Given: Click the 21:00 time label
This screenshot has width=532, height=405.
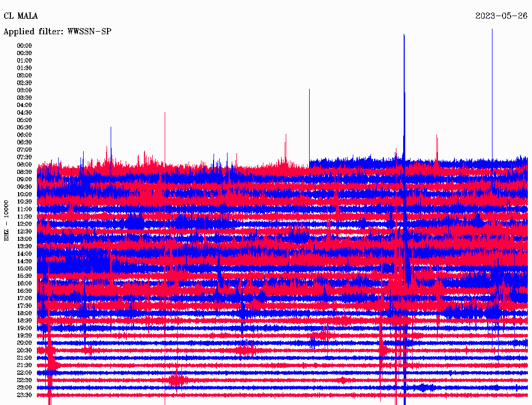Looking at the screenshot, I should (x=24, y=358).
